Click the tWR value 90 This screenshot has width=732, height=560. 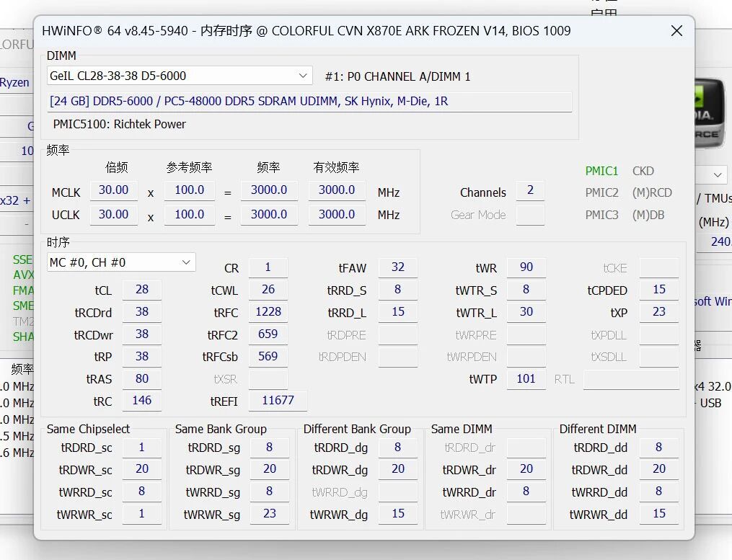(526, 267)
